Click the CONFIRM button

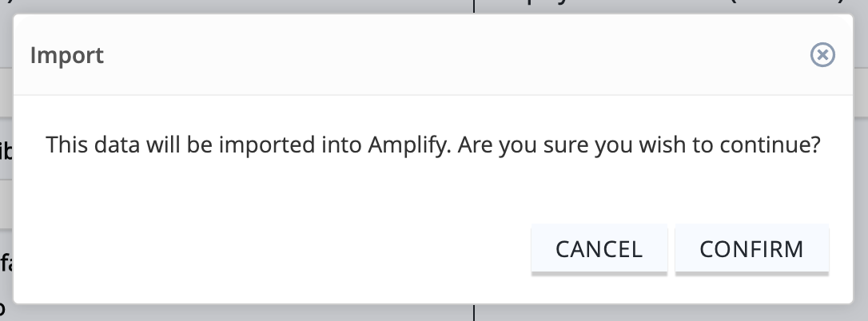tap(752, 249)
